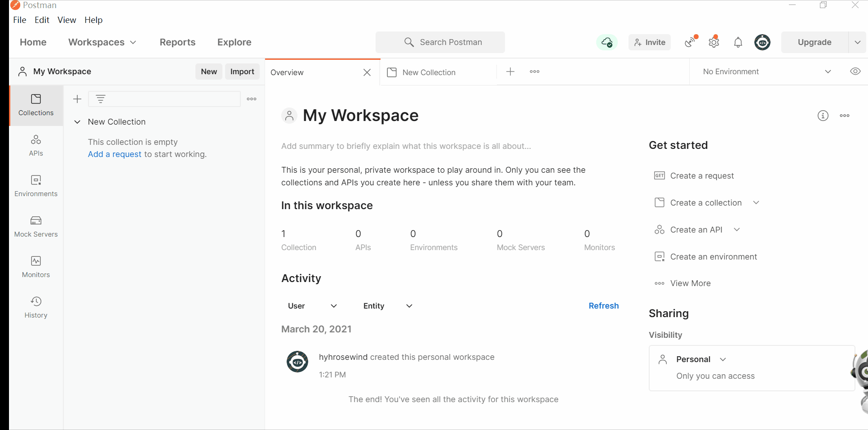Toggle the environment quick look eye
The image size is (868, 430).
pyautogui.click(x=855, y=72)
